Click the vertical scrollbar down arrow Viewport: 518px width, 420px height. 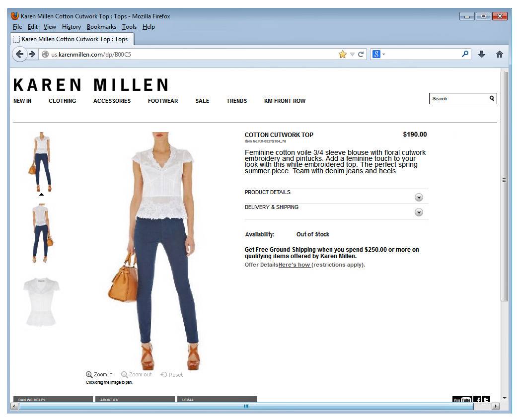(x=505, y=398)
